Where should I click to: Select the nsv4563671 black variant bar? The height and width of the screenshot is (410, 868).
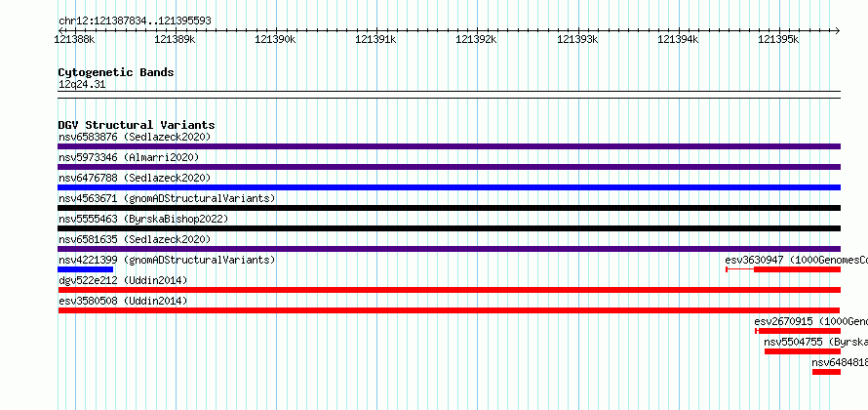click(449, 208)
